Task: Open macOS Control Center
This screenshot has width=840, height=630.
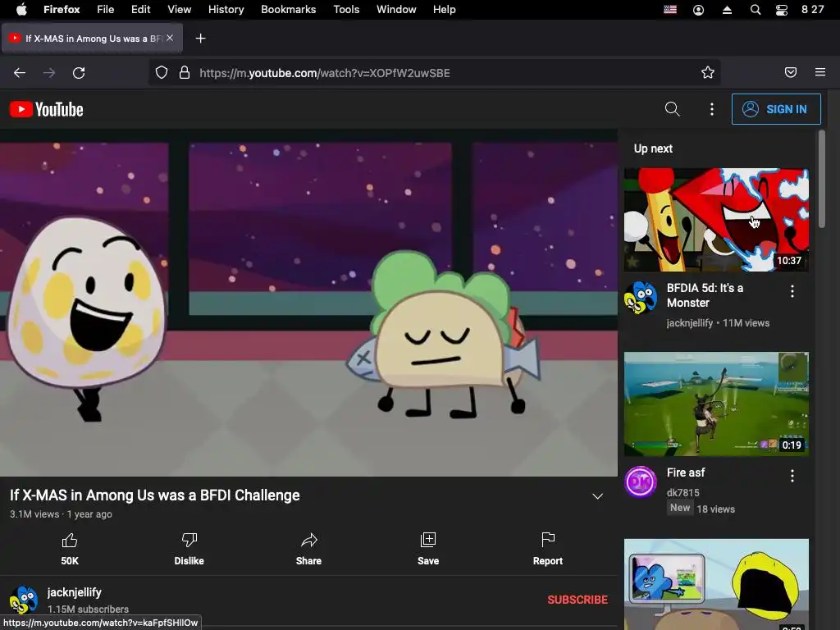Action: coord(782,10)
